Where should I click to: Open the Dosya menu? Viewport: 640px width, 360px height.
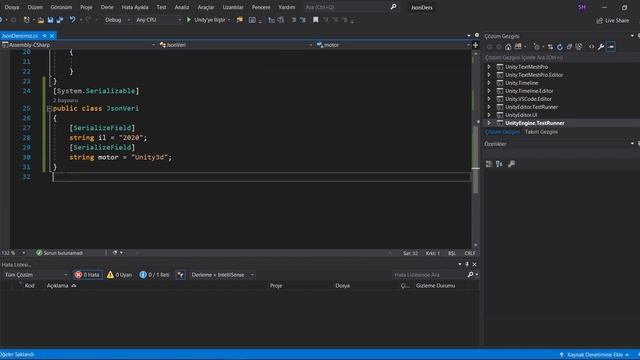(11, 7)
